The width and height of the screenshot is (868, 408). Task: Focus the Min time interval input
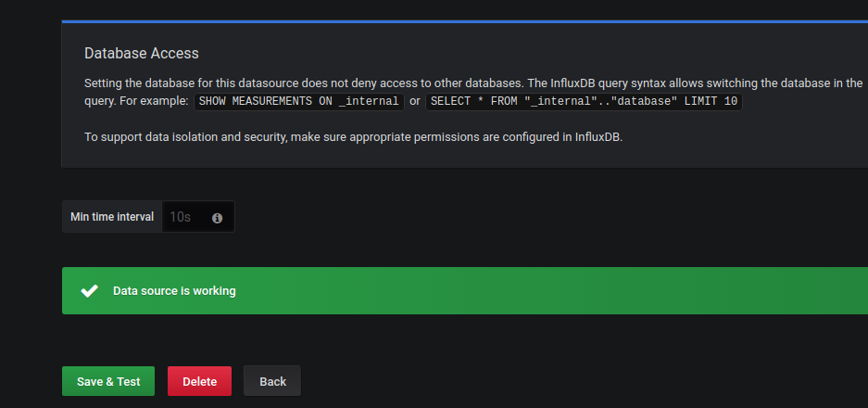(185, 217)
